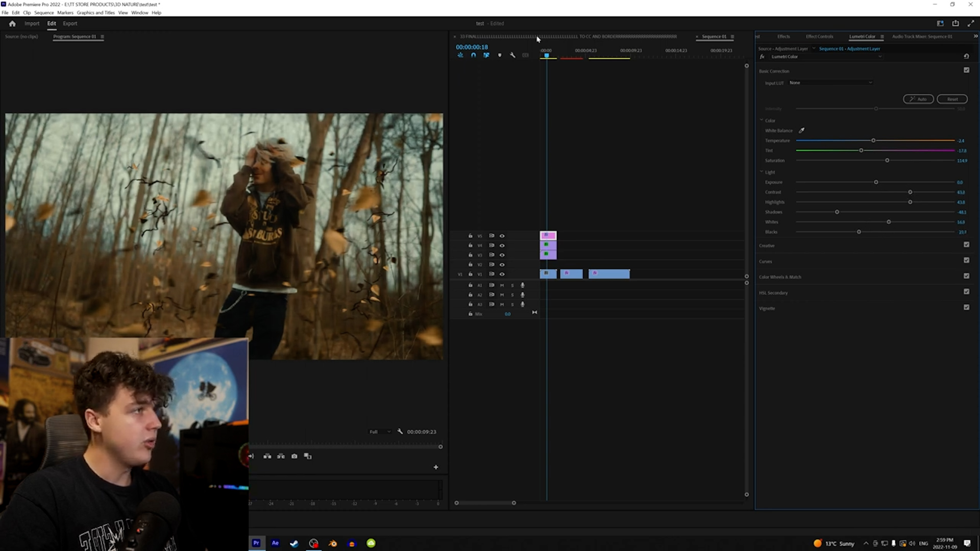The height and width of the screenshot is (551, 980).
Task: Switch to the Import tab
Action: coord(32,23)
